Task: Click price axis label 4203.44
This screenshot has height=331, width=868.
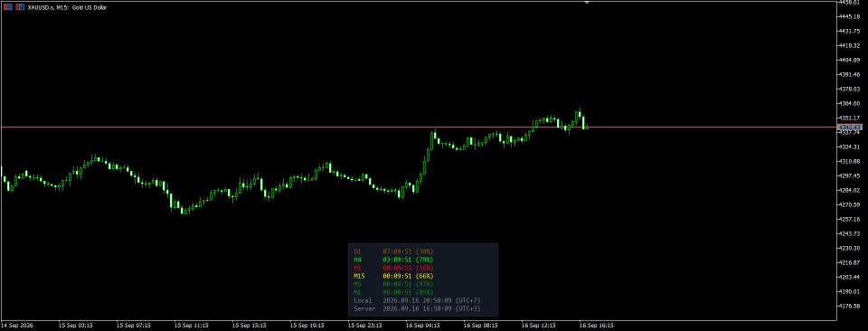Action: (850, 277)
